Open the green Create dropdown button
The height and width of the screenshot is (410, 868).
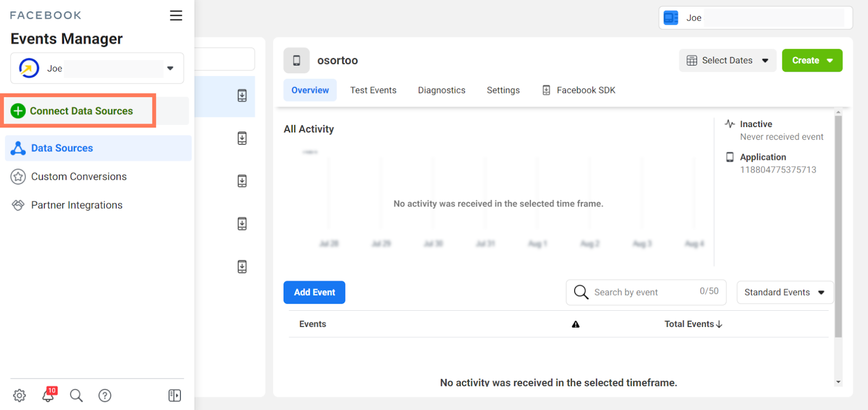click(812, 60)
